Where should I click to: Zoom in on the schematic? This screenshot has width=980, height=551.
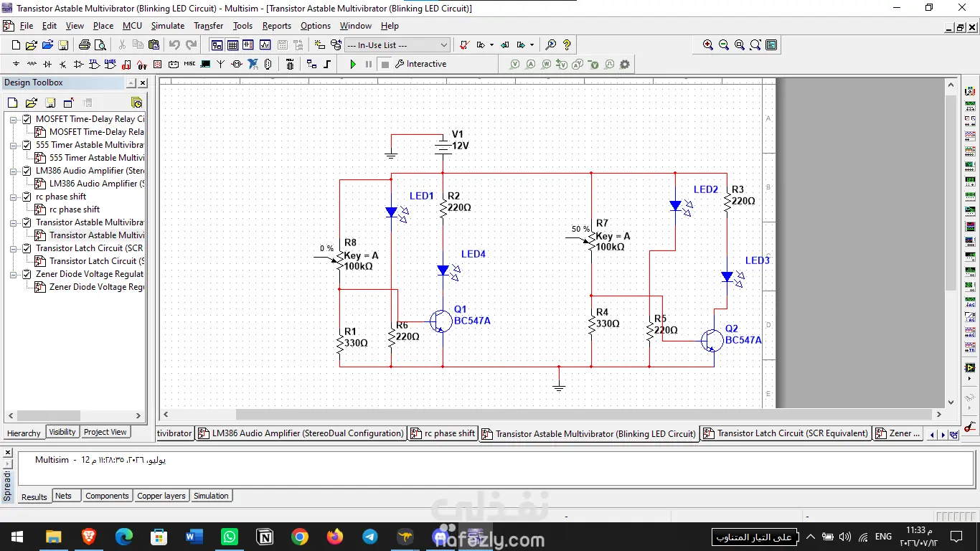(708, 44)
